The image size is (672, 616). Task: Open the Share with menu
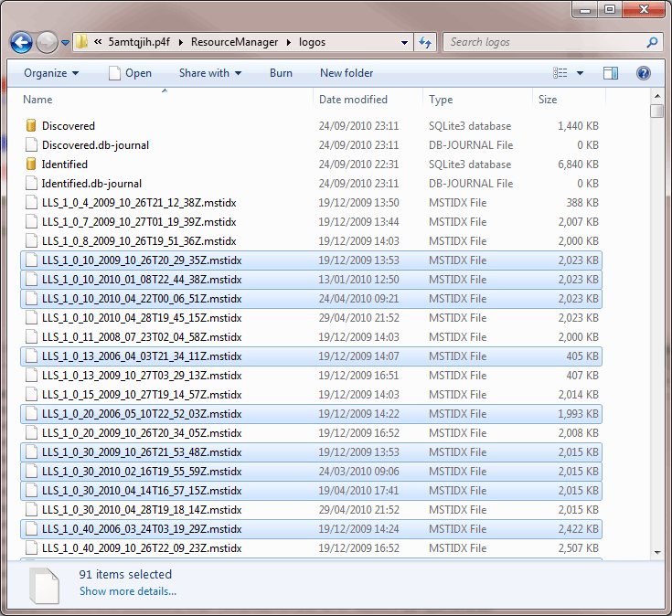tap(210, 73)
